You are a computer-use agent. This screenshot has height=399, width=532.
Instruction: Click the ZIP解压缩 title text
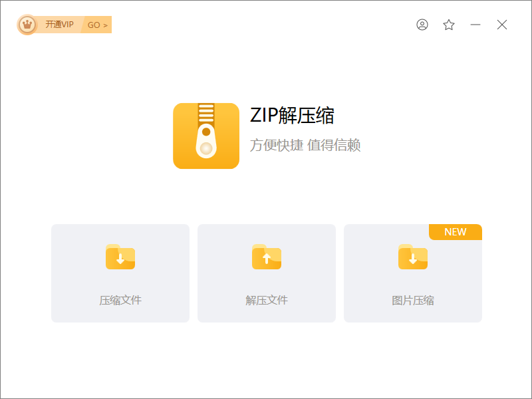tap(292, 115)
